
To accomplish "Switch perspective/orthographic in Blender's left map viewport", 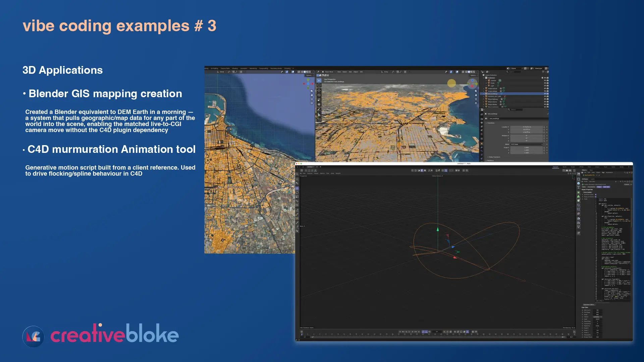I will (x=312, y=103).
